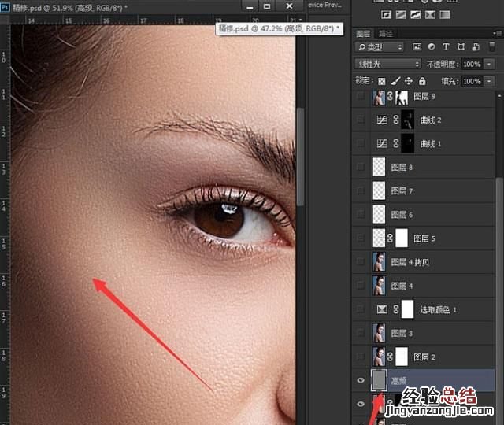Image resolution: width=504 pixels, height=425 pixels.
Task: Click the smart object filter icon
Action: tap(473, 47)
